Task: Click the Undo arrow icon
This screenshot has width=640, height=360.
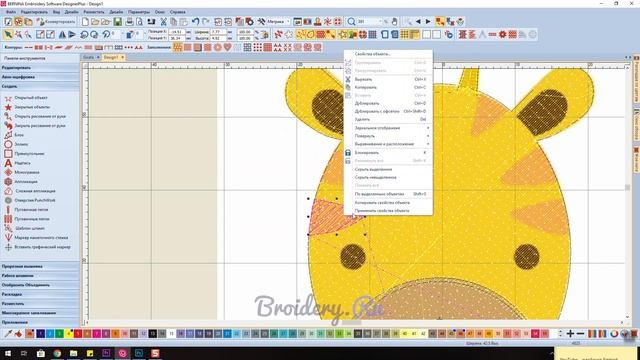Action: [x=196, y=22]
